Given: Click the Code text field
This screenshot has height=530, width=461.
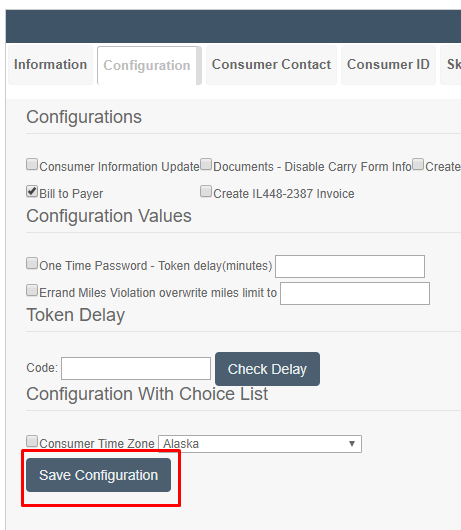Looking at the screenshot, I should click(136, 368).
